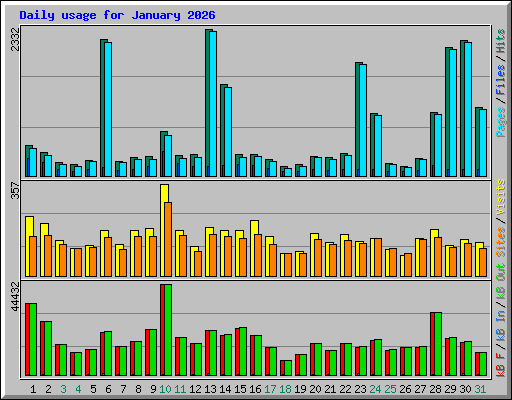The image size is (512, 400).
Task: Click the Pages legend label
Action: 501,122
